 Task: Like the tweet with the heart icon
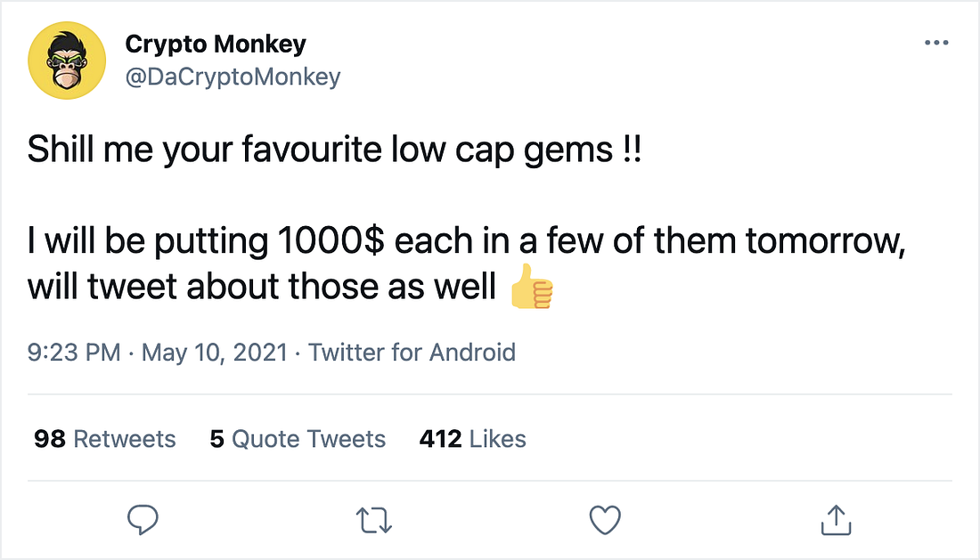coord(605,519)
